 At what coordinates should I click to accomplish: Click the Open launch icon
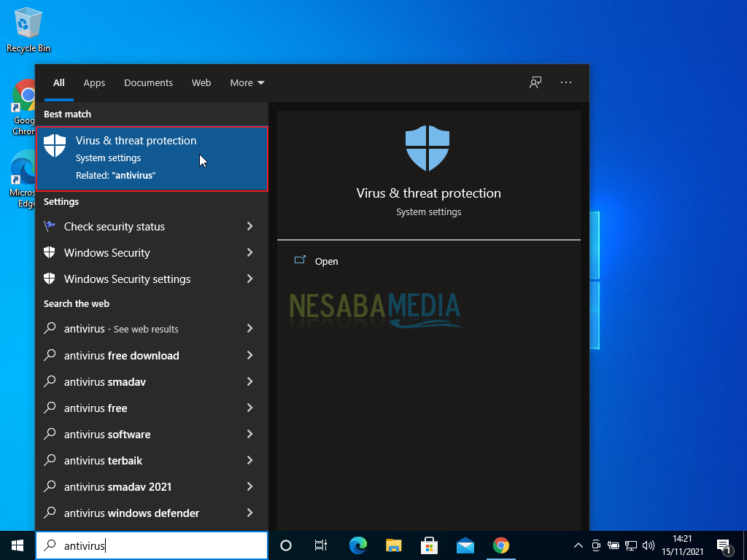click(x=300, y=260)
